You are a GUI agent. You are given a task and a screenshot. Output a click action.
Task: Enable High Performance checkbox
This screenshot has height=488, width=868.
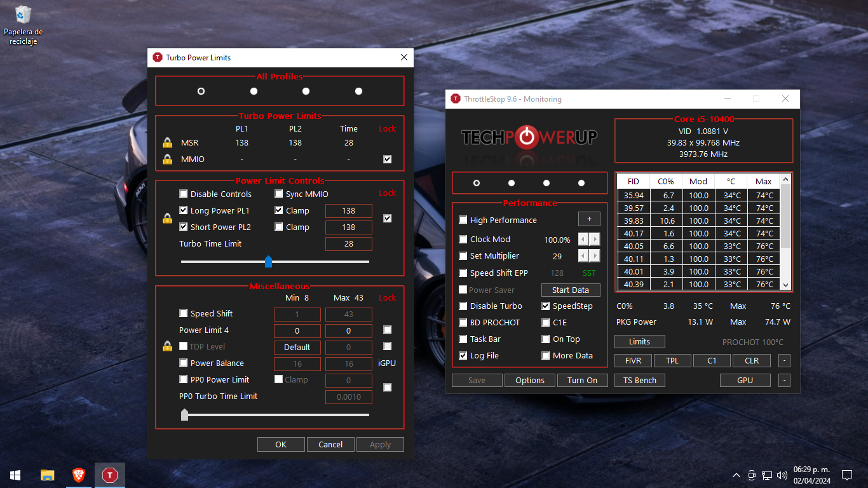pyautogui.click(x=463, y=220)
